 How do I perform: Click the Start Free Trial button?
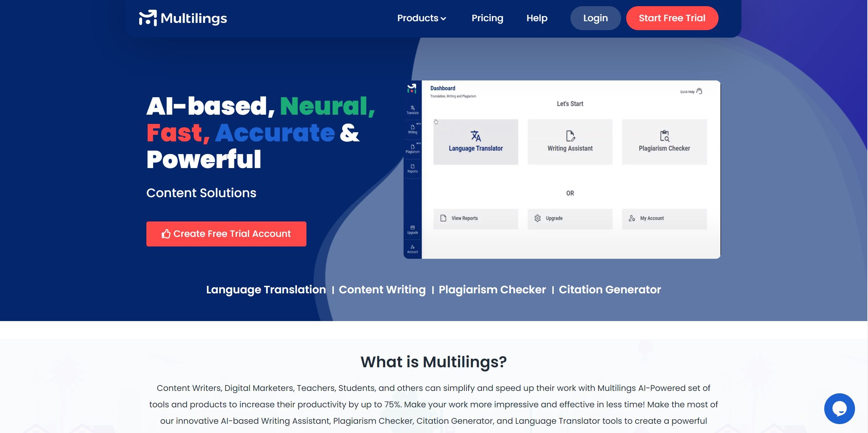pyautogui.click(x=672, y=18)
